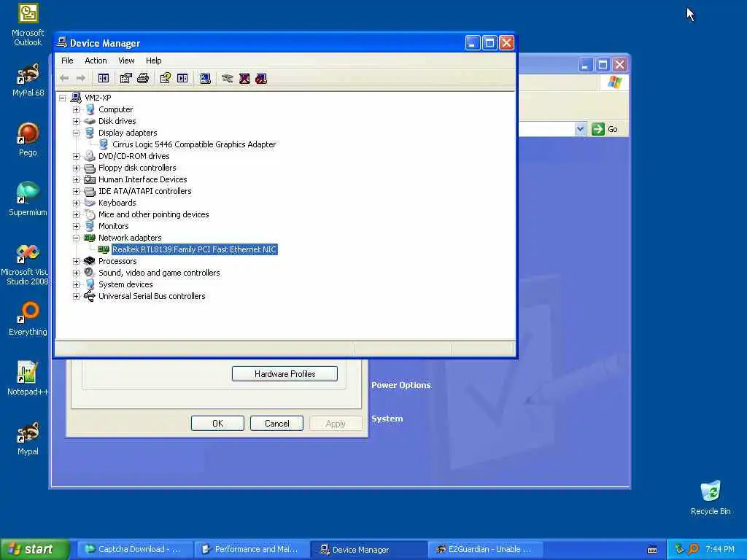This screenshot has width=747, height=560.
Task: Select Cirrus Logic 5446 Compatible Graphics Adapter
Action: pos(194,144)
